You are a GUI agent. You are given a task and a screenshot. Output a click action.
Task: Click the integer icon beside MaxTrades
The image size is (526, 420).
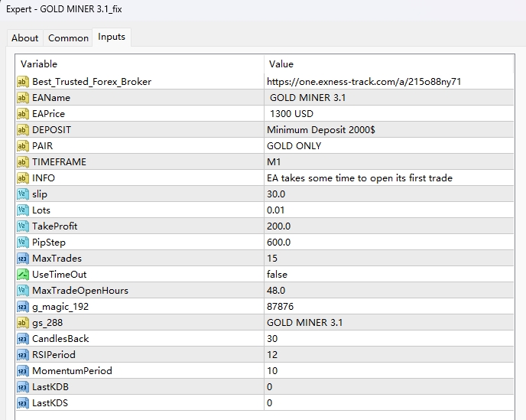[22, 259]
